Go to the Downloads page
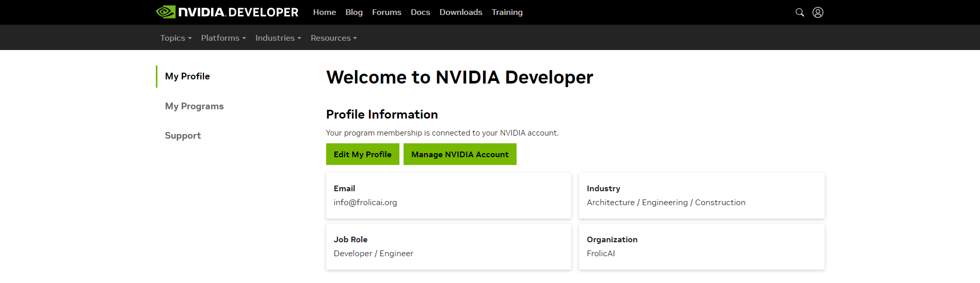Screen dimensions: 980x283 coord(461,12)
